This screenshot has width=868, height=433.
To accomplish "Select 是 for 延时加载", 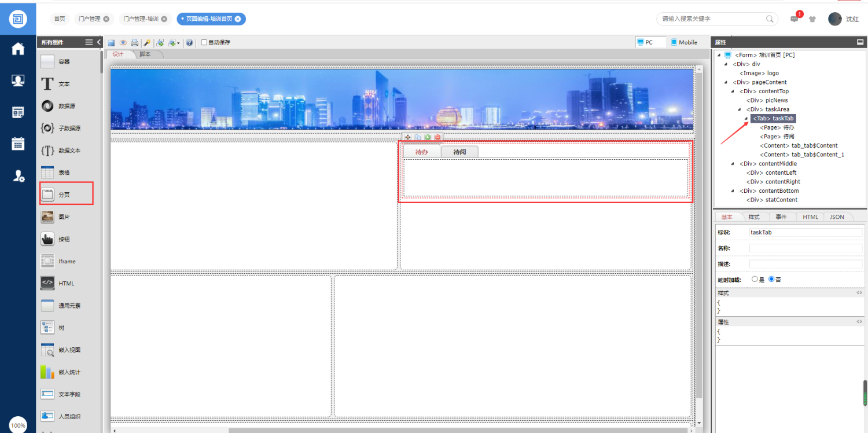I will click(755, 279).
